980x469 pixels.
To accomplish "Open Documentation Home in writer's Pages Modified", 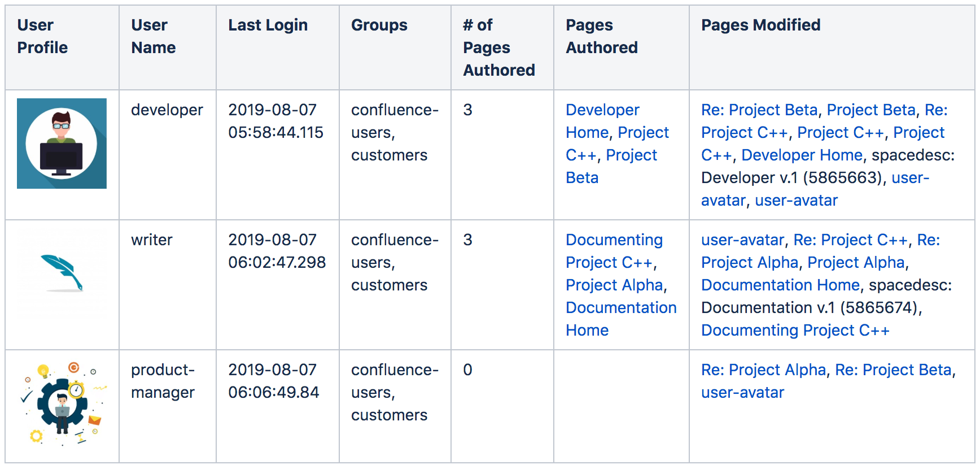I will [x=780, y=285].
